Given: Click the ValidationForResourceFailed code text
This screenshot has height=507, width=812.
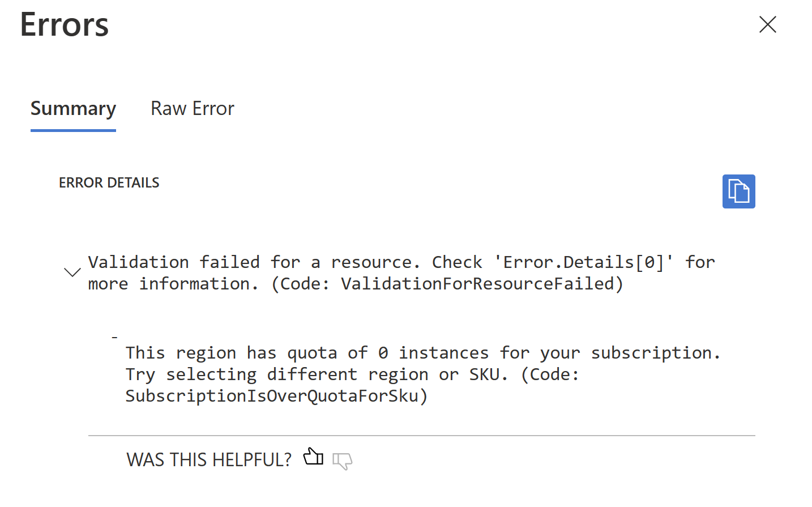Looking at the screenshot, I should pos(478,283).
